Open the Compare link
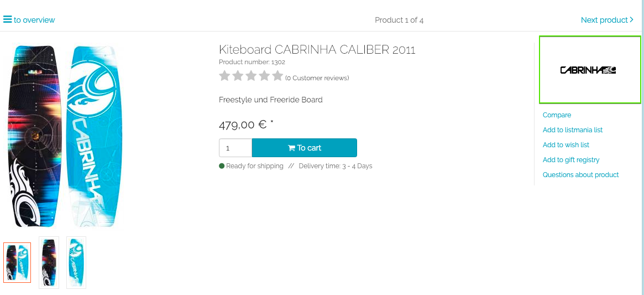 pos(557,115)
